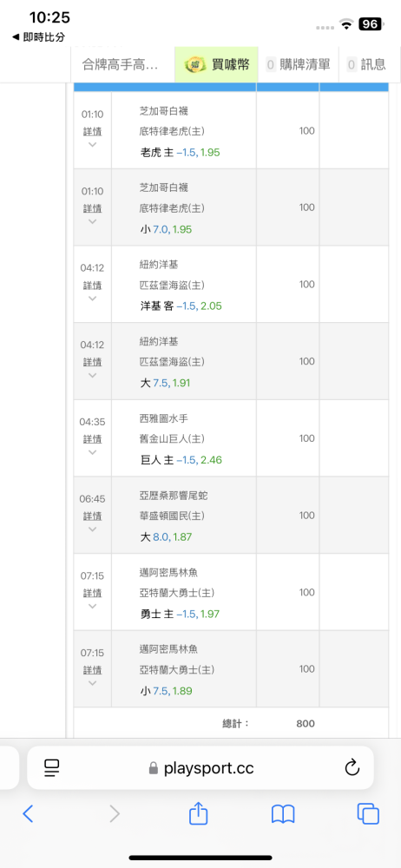Expand chevron under 06:45 詳情 row

93,529
